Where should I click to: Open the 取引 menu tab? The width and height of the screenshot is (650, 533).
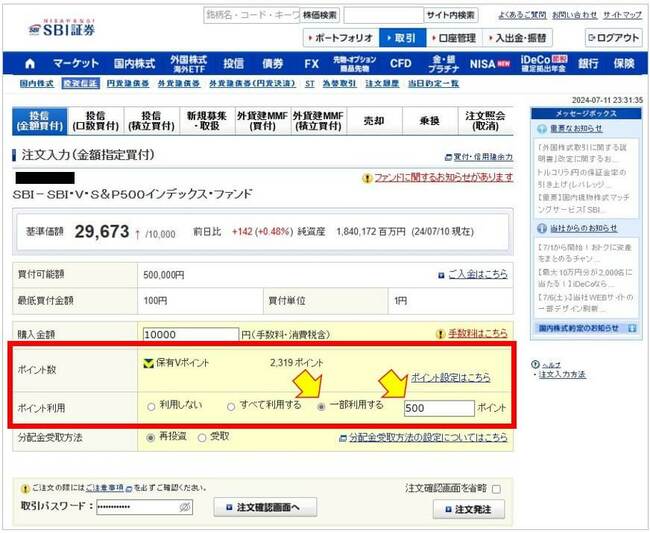pos(403,38)
